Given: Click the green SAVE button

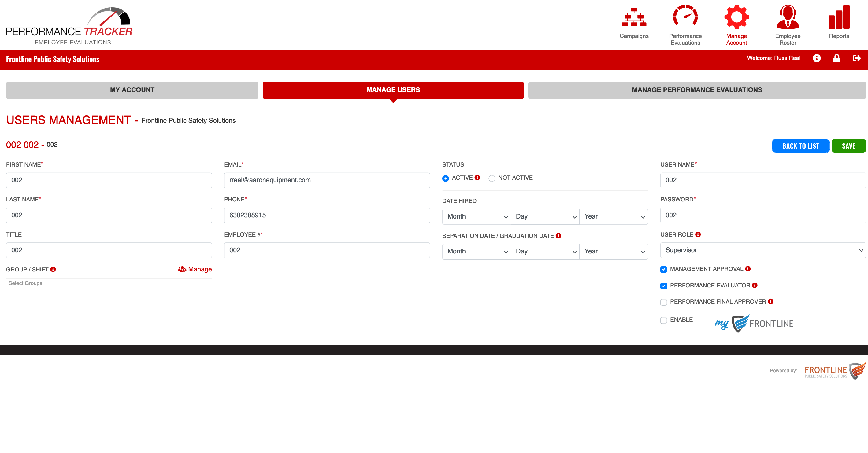Looking at the screenshot, I should [848, 146].
